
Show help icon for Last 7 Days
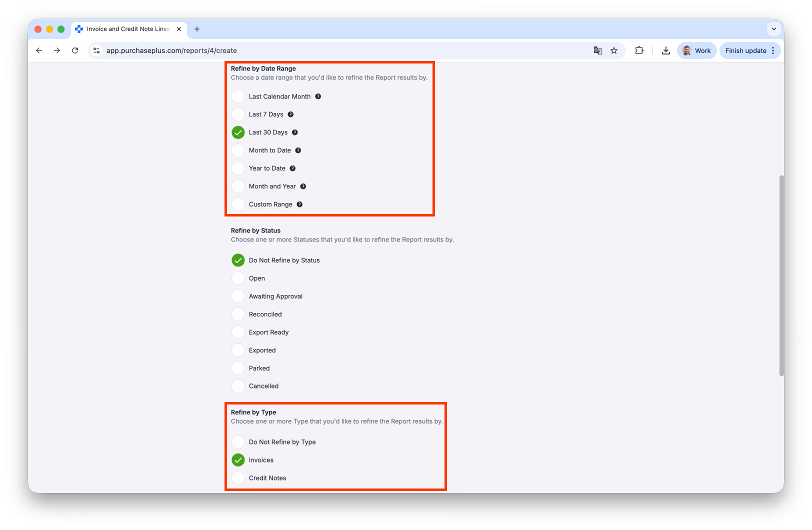(x=290, y=114)
